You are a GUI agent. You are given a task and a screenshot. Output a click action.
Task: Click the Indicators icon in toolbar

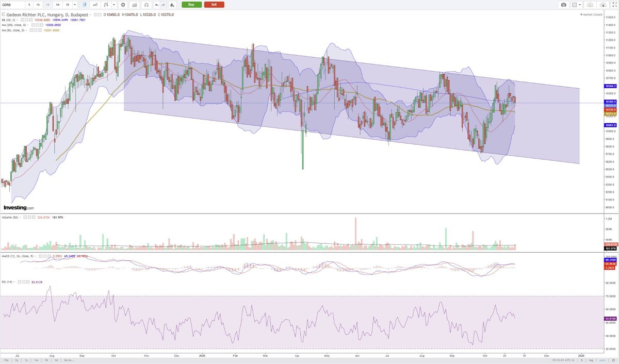pos(134,5)
